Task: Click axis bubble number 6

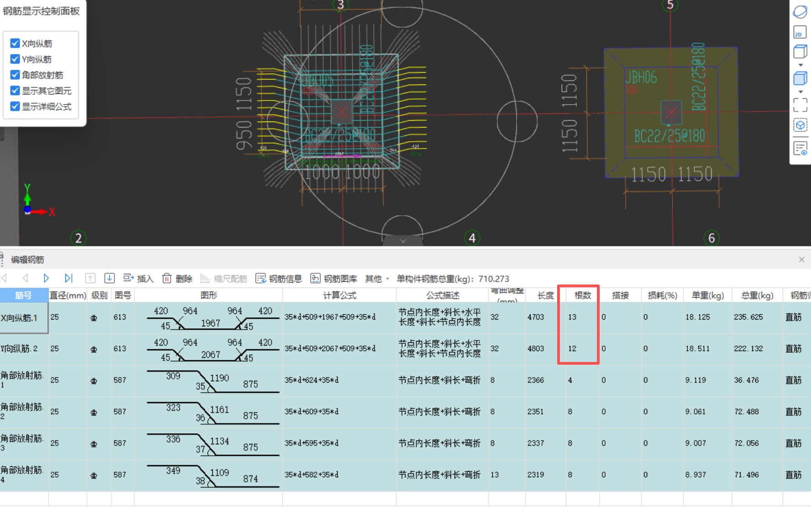Action: click(711, 238)
